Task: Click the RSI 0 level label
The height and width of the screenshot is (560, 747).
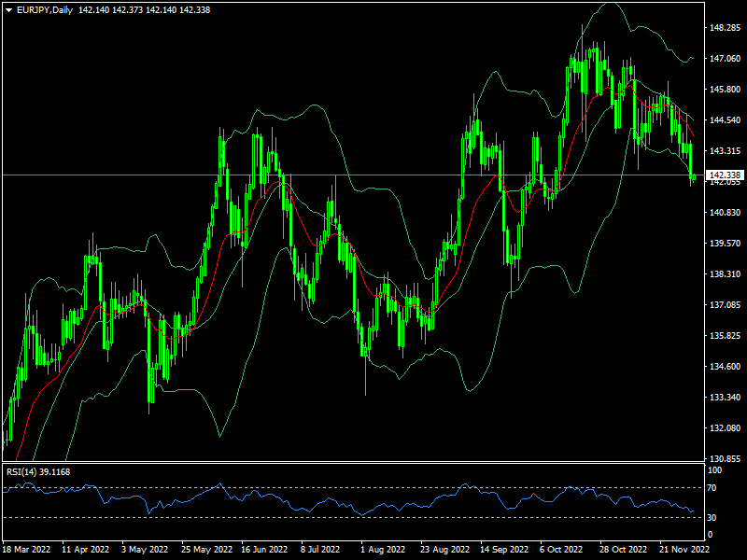Action: (711, 535)
